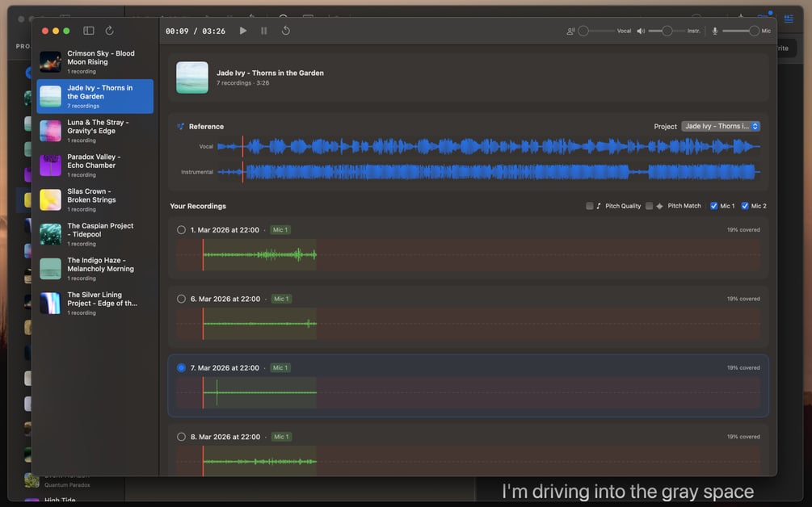This screenshot has width=812, height=507.
Task: Click the Instrumental reference waveform
Action: [x=488, y=172]
